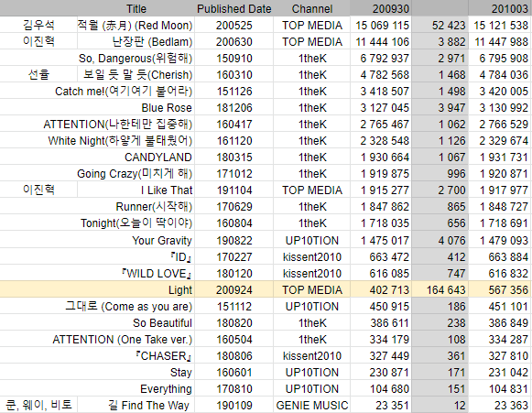Select TOP MEDIA channel in Light row

coord(312,289)
